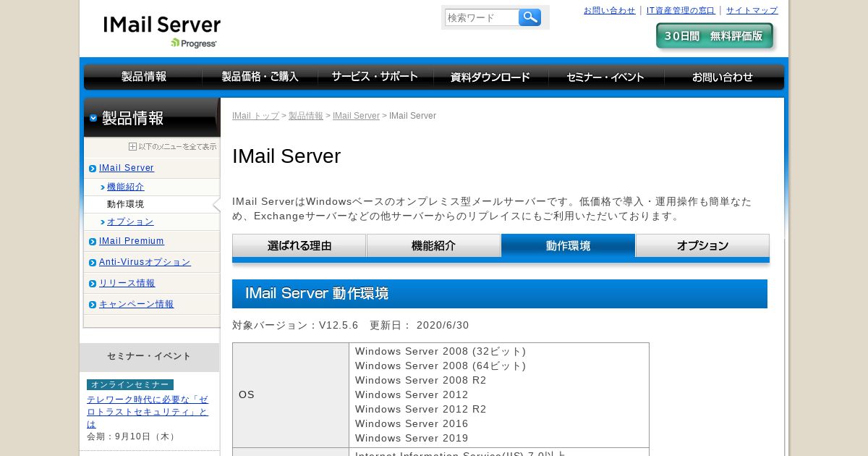Open IMail Premium sidebar link
This screenshot has width=868, height=456.
(132, 241)
